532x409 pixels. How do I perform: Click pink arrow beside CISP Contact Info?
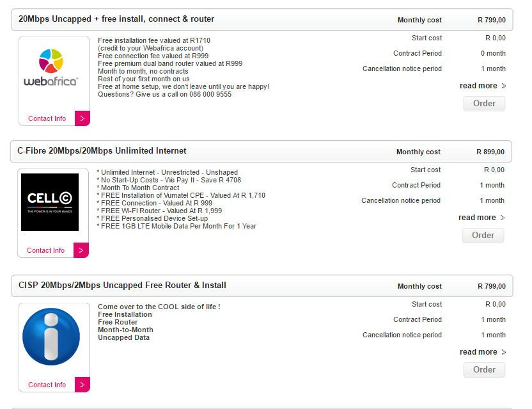[x=82, y=385]
